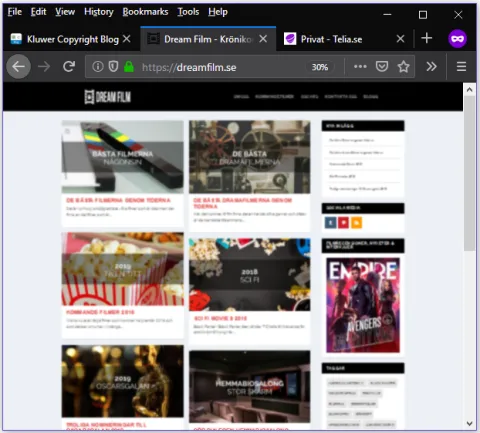Viewport: 480px width, 433px height.
Task: Minimize the Firefox window
Action: click(387, 15)
